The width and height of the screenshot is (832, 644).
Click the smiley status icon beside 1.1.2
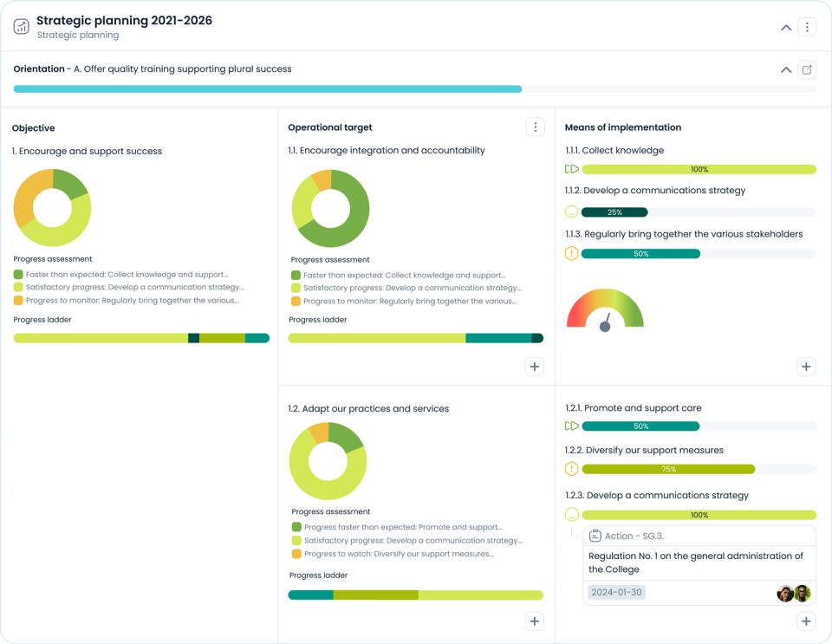(571, 211)
